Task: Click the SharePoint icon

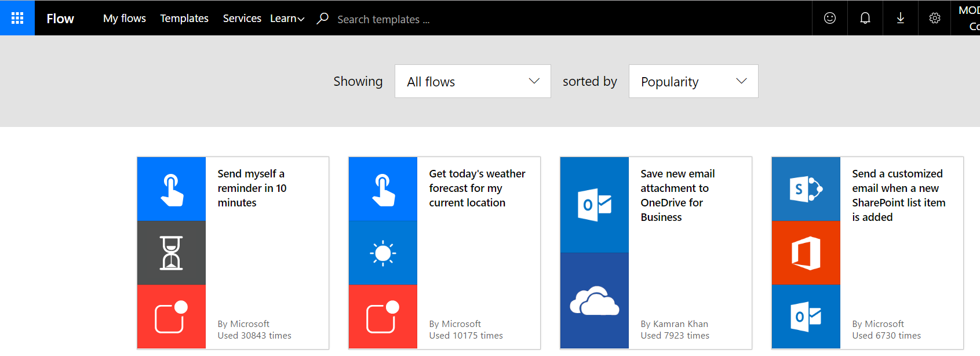Action: coord(806,189)
